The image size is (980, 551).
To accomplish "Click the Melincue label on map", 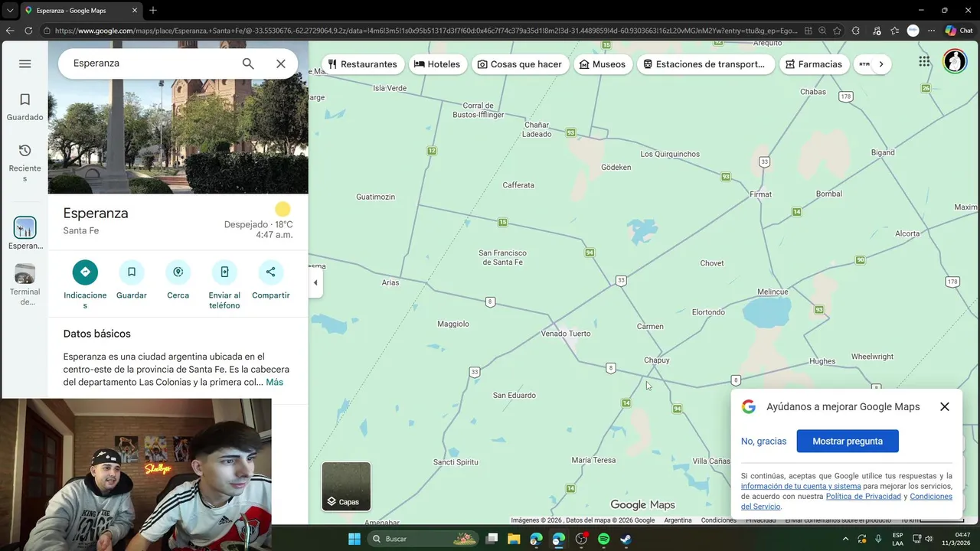I will 773,292.
